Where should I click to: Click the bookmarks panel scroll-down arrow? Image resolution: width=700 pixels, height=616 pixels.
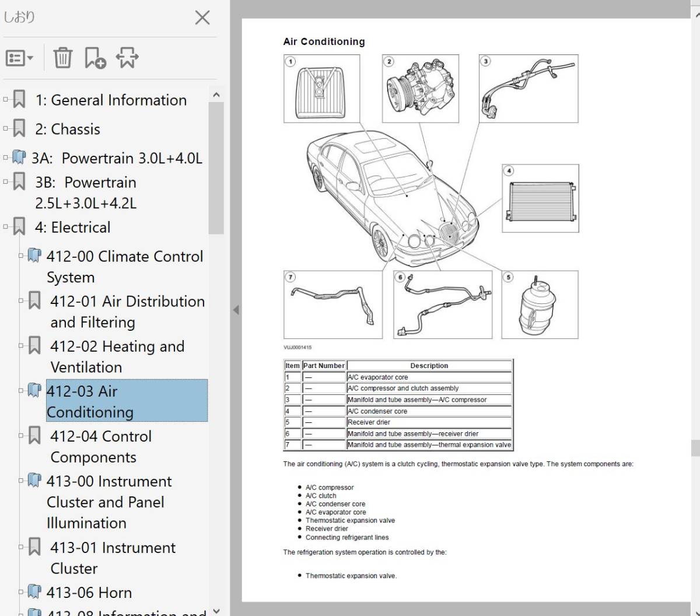click(216, 610)
